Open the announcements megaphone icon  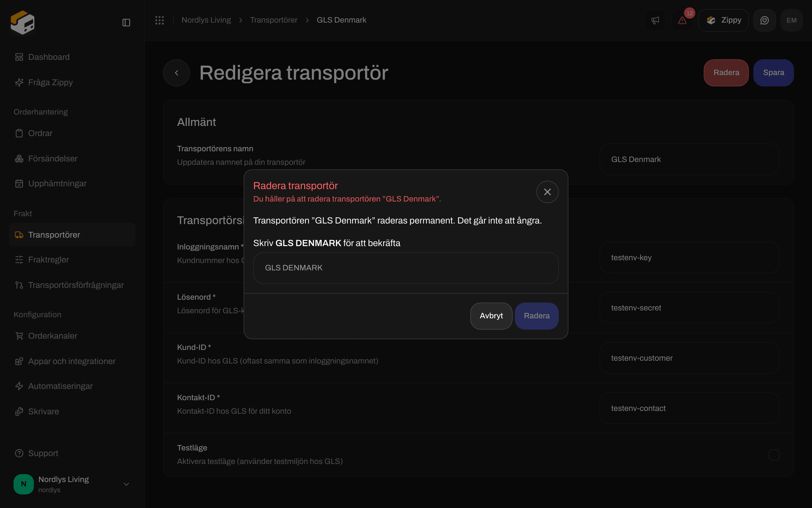[x=655, y=21]
